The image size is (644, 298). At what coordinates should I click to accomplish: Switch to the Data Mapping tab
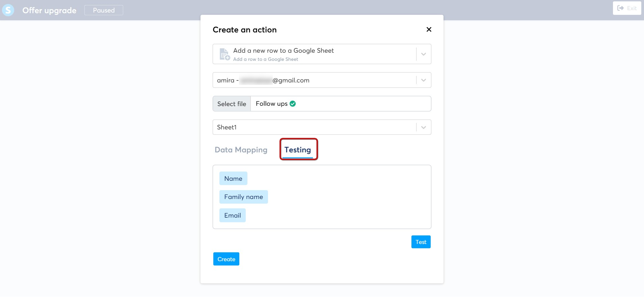(241, 150)
